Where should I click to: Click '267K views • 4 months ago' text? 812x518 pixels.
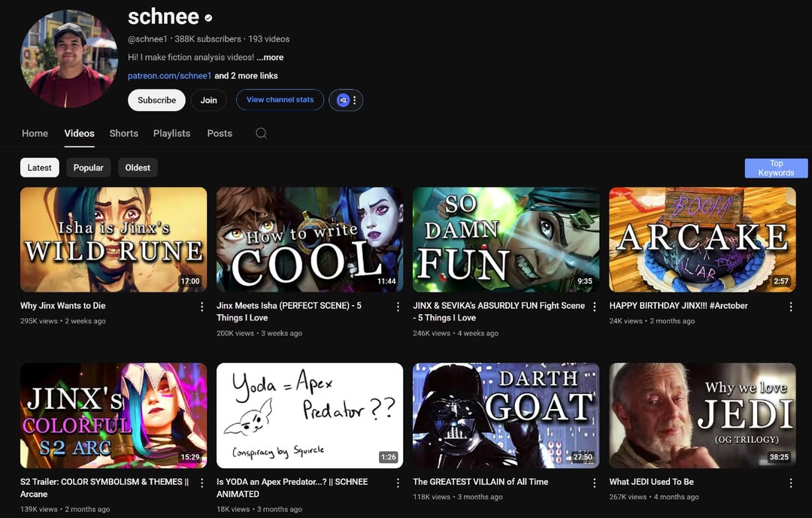tap(654, 497)
